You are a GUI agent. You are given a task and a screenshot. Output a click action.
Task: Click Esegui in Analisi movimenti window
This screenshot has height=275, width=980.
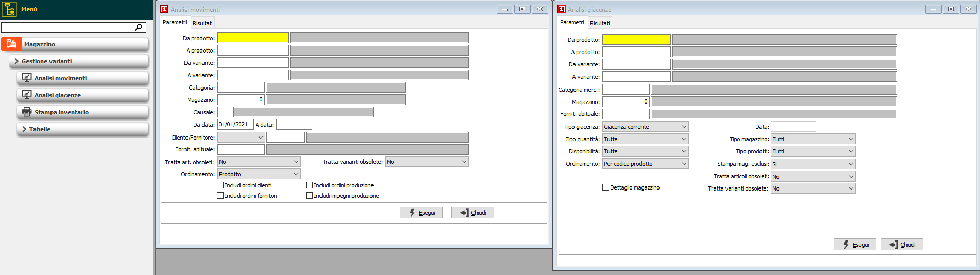coord(421,213)
